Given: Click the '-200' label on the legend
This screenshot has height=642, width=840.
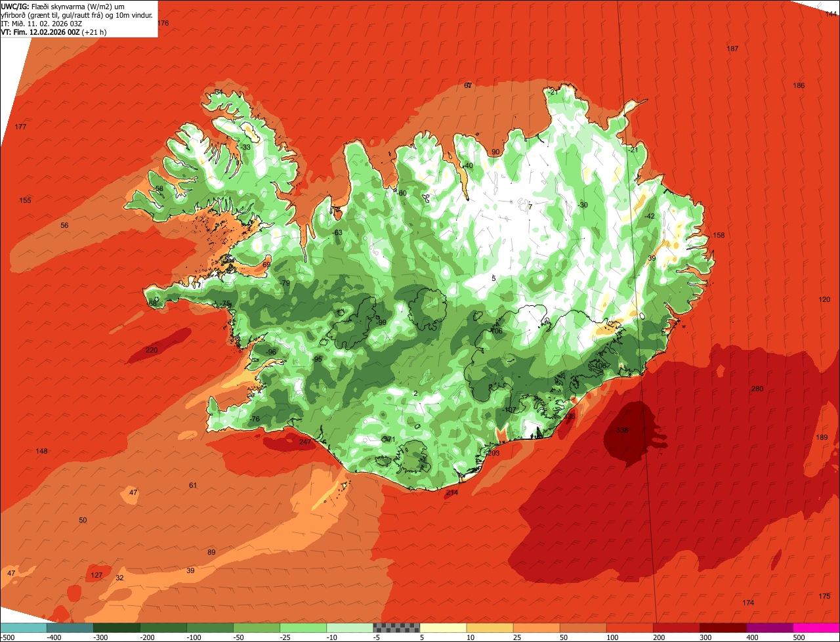Looking at the screenshot, I should 147,637.
